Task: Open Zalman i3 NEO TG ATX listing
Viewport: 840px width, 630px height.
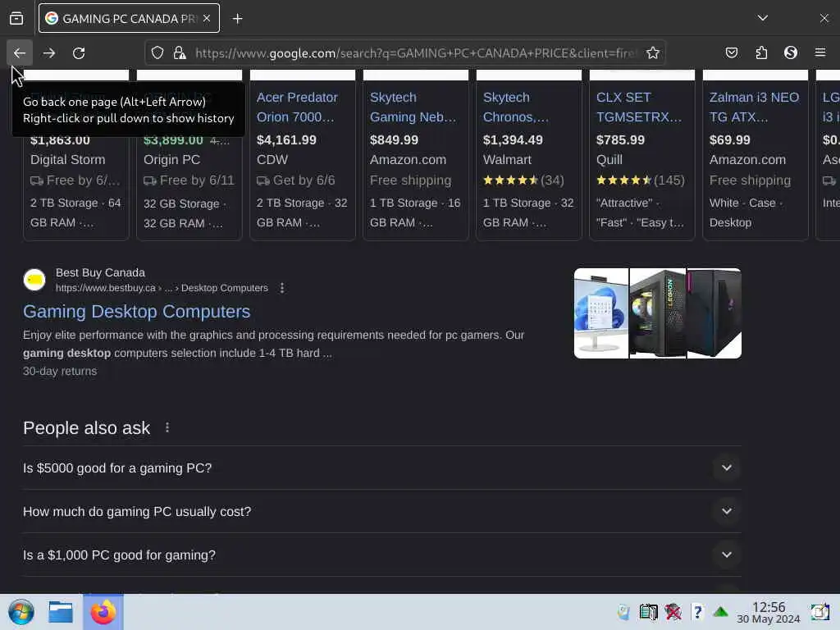Action: [x=754, y=107]
